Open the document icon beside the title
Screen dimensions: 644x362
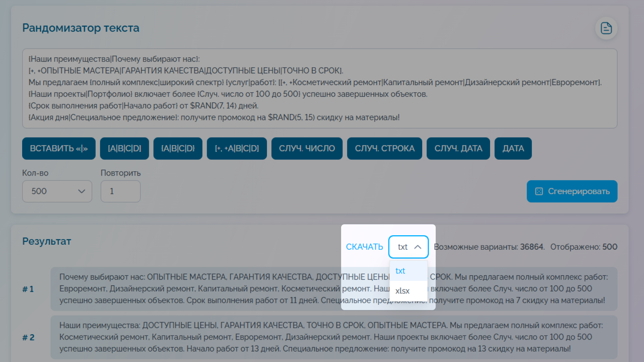606,28
